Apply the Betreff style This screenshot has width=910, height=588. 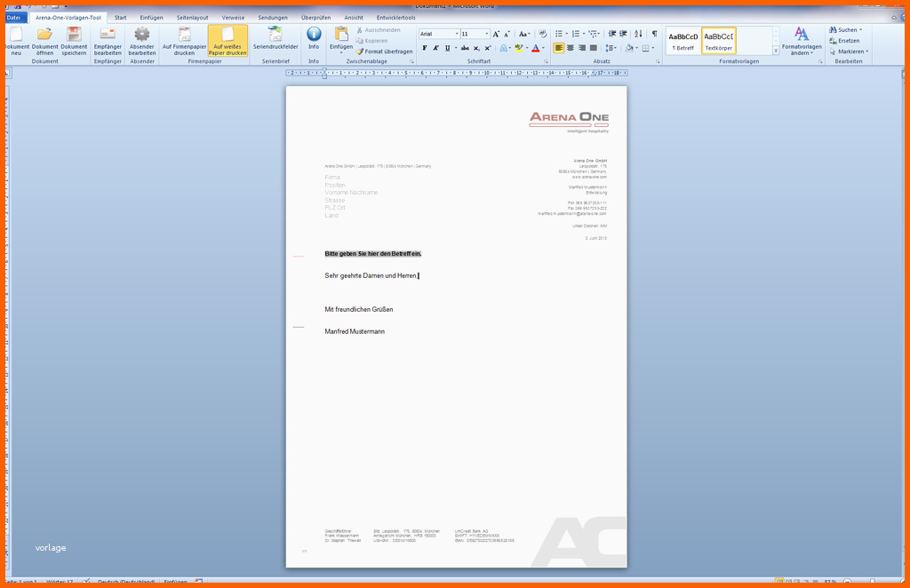click(x=683, y=41)
